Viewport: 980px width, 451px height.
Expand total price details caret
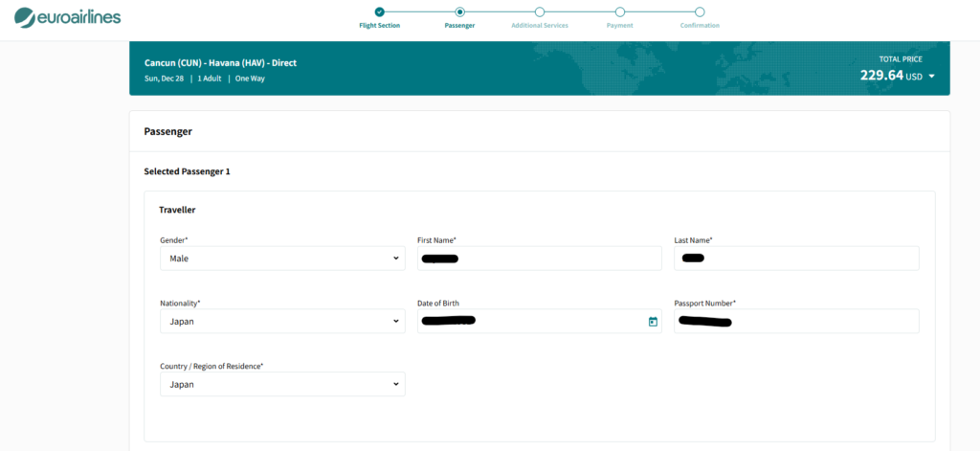point(931,77)
